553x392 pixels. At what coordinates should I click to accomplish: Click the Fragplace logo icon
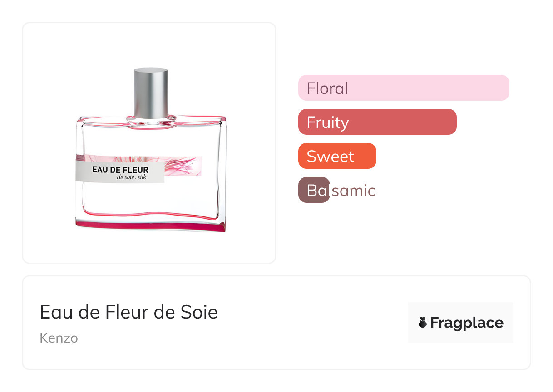coord(423,323)
